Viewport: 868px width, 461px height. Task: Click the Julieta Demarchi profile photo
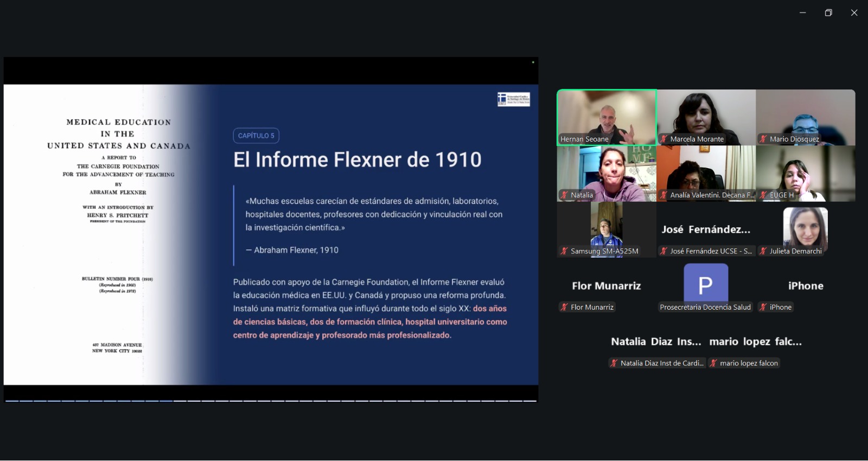(x=806, y=227)
